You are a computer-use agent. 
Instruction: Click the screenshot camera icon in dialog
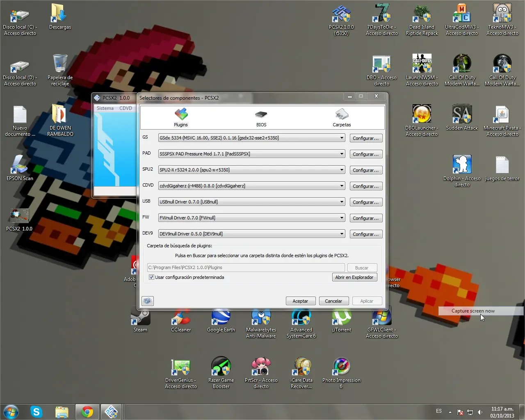(148, 301)
